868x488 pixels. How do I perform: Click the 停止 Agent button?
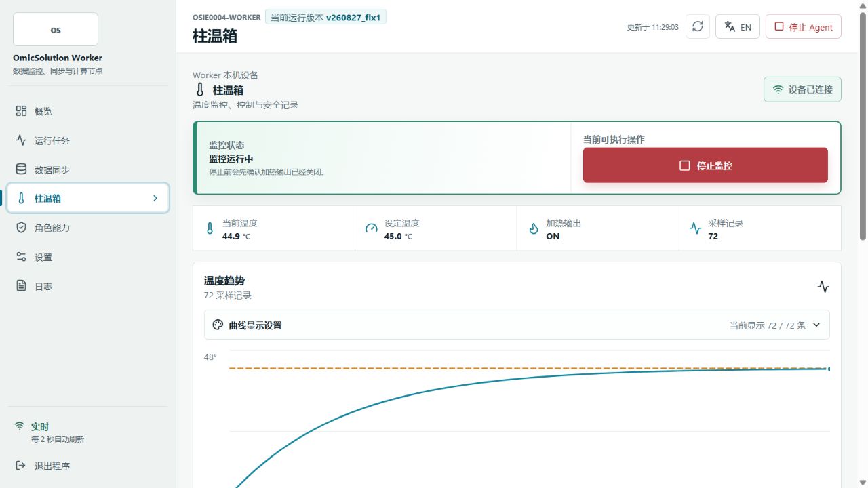(x=804, y=26)
